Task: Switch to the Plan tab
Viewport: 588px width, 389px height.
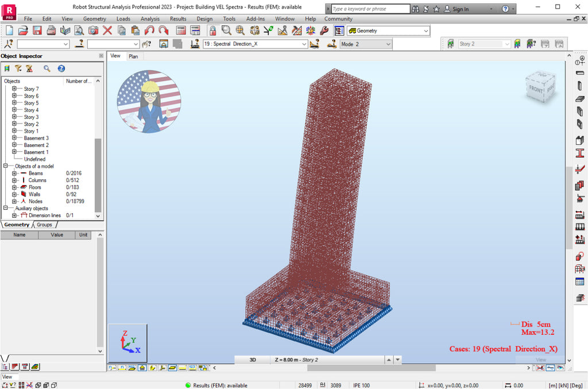Action: coord(133,56)
